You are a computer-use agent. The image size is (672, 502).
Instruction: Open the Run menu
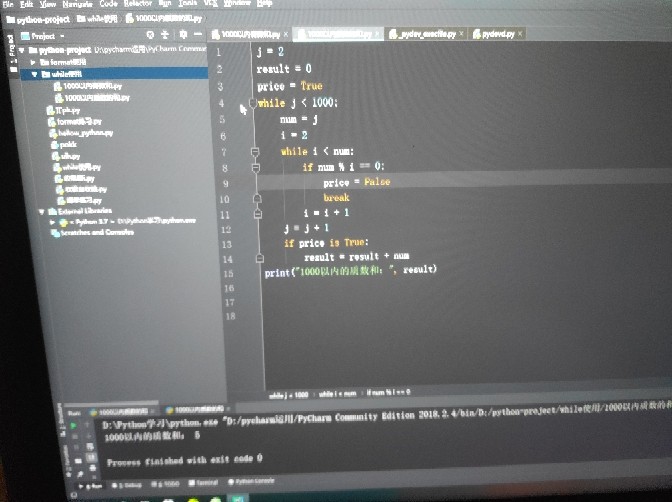click(x=165, y=3)
